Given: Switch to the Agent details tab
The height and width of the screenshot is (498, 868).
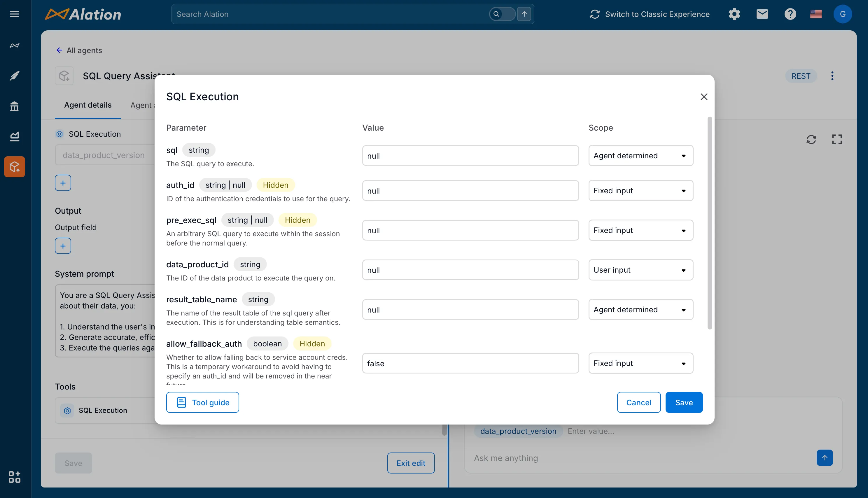Looking at the screenshot, I should [x=88, y=105].
